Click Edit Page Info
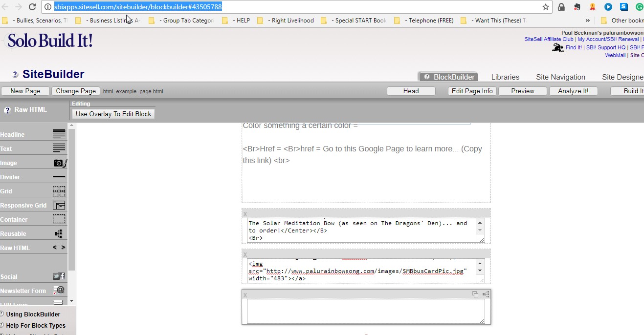This screenshot has width=644, height=335. pos(472,91)
